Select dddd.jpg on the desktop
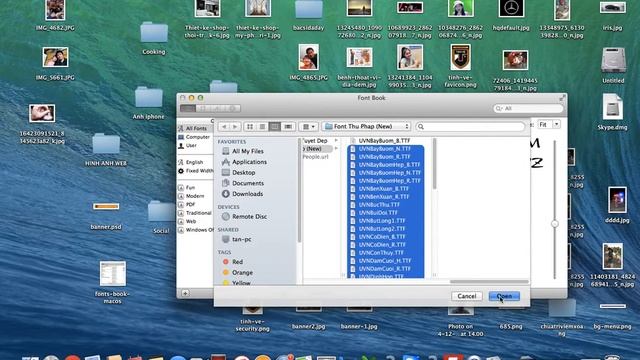The height and width of the screenshot is (360, 640). 617,205
